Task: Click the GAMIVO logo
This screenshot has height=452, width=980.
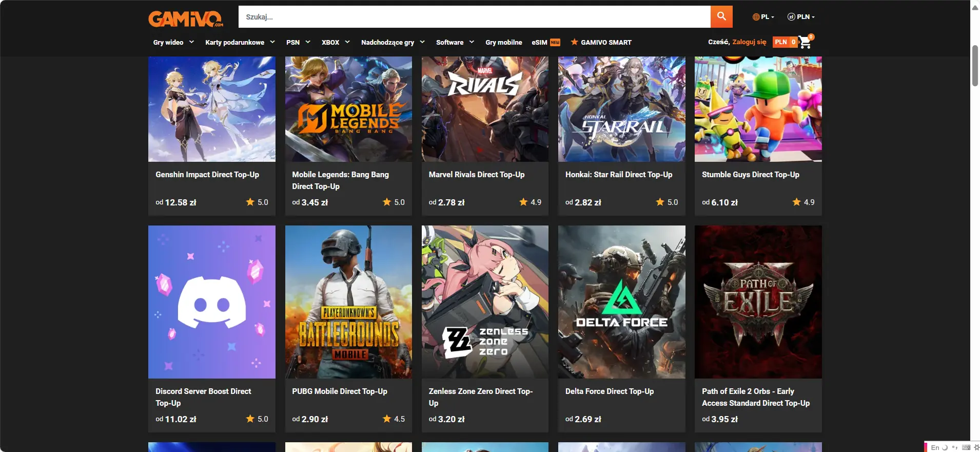Action: point(186,18)
